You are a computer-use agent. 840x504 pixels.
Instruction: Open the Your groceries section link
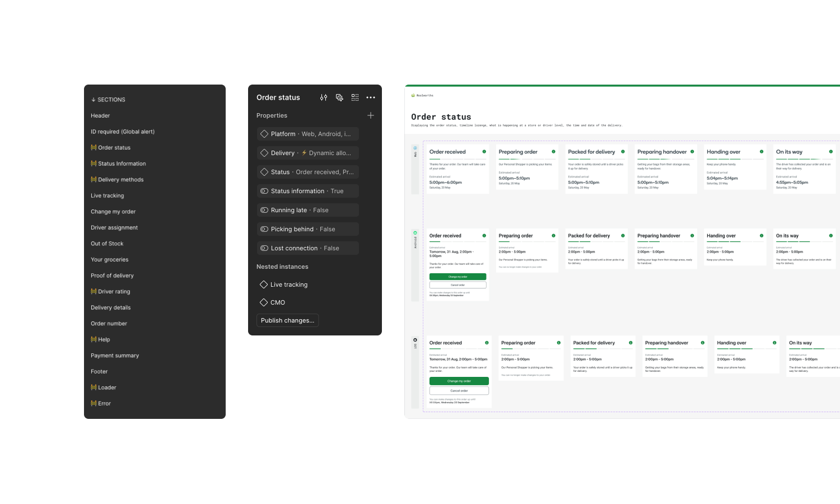click(110, 259)
